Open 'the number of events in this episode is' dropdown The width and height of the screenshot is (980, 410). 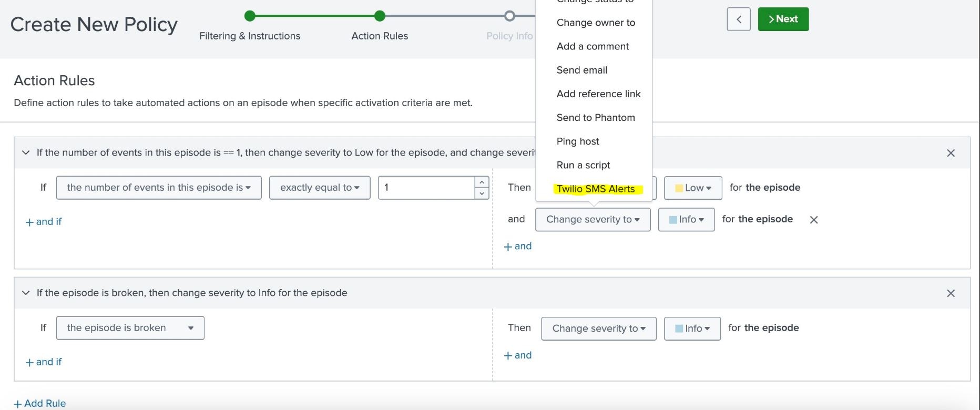pyautogui.click(x=159, y=188)
